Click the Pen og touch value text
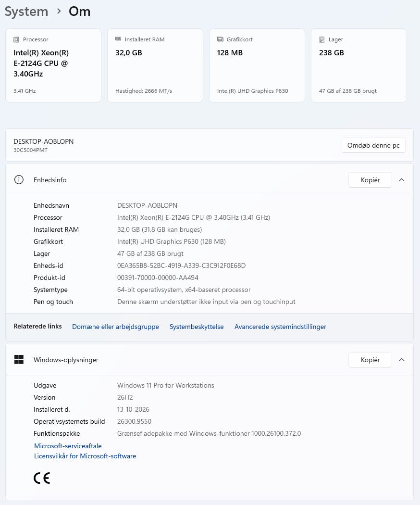 point(206,302)
